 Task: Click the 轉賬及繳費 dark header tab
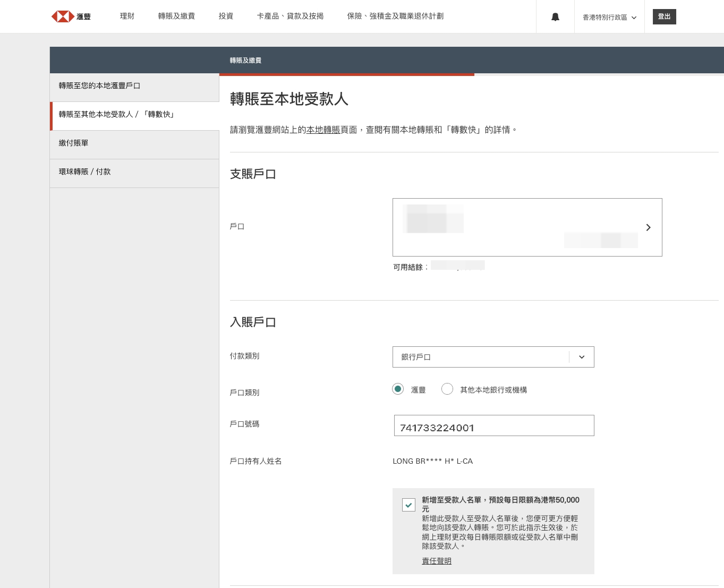pos(245,61)
